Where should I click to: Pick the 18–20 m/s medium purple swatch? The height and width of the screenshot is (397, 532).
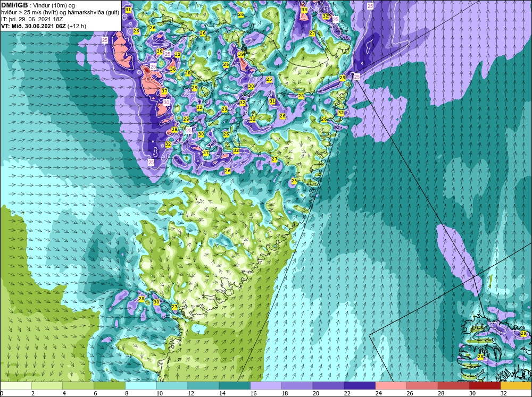tap(297, 386)
